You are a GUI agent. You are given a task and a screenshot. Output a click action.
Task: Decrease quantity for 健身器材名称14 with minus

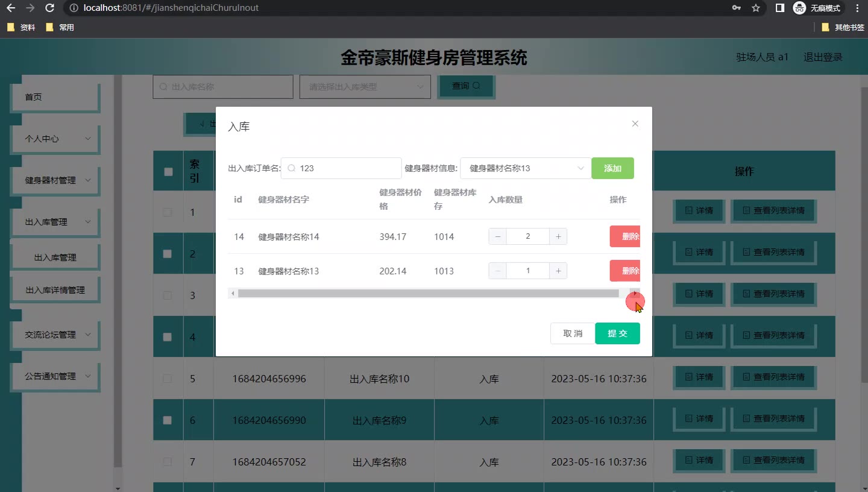497,236
